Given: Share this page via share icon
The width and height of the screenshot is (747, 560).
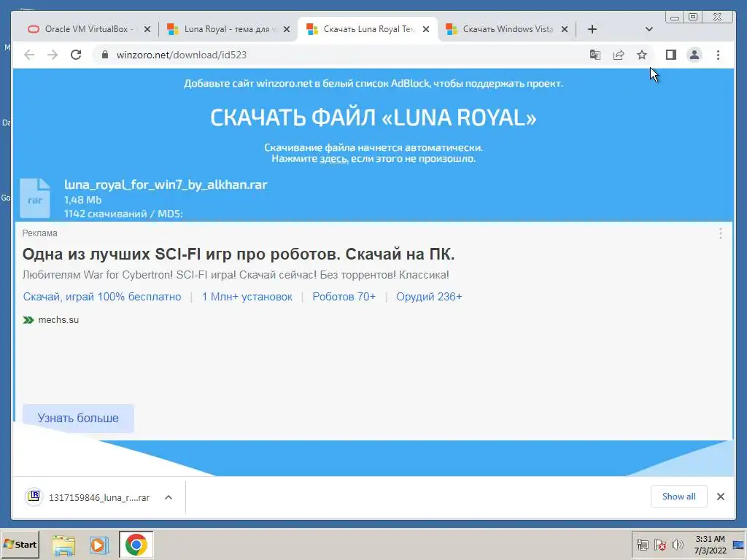Looking at the screenshot, I should [x=619, y=55].
